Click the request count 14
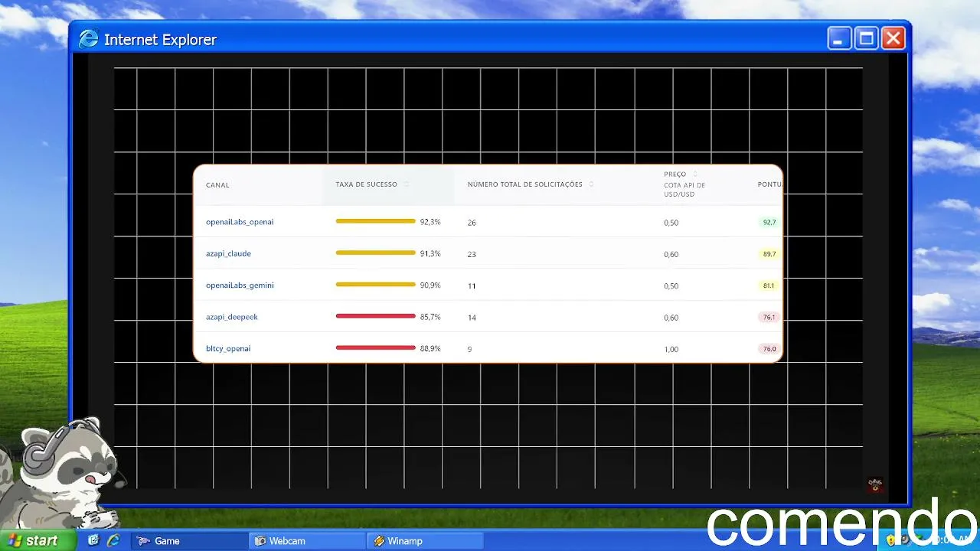This screenshot has width=980, height=551. [472, 318]
